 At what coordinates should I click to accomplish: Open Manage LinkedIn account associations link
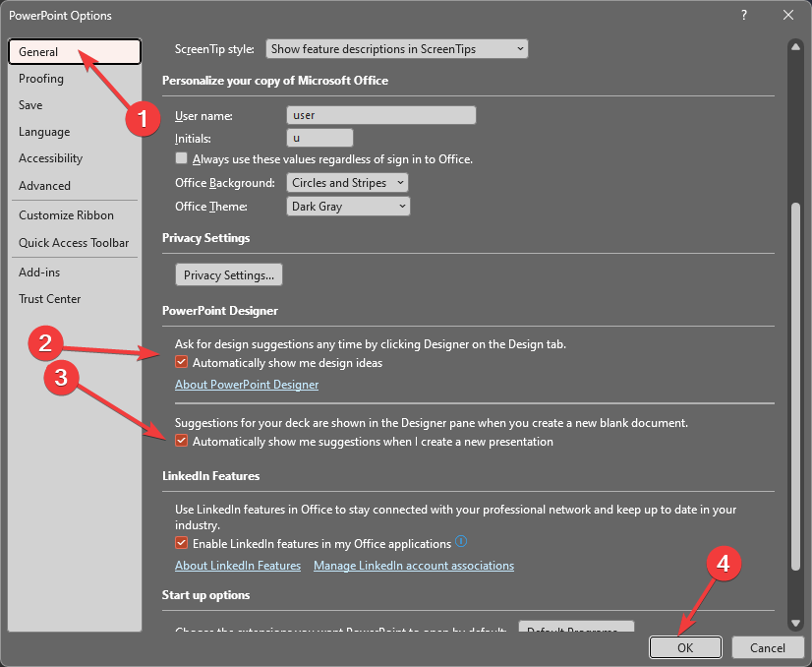(x=414, y=566)
